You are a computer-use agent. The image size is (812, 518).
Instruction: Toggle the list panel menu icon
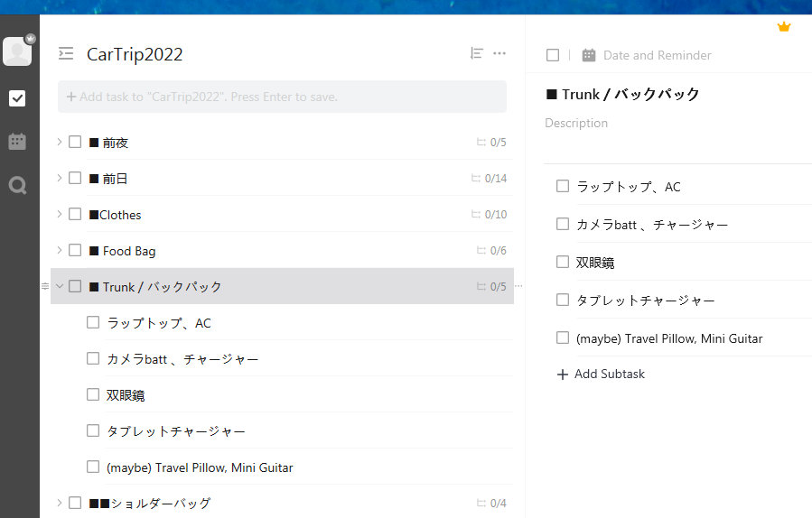pyautogui.click(x=66, y=53)
